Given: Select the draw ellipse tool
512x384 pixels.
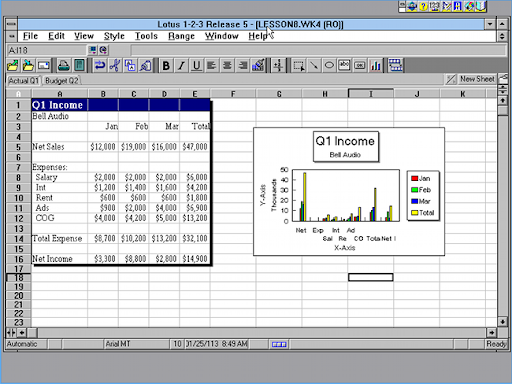Looking at the screenshot, I should pyautogui.click(x=329, y=65).
